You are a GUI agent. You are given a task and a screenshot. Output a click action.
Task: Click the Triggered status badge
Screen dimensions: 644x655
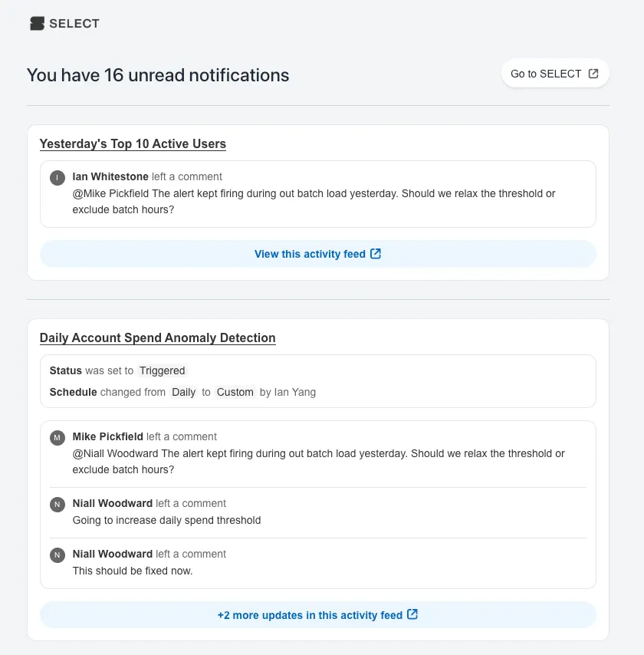pos(162,370)
